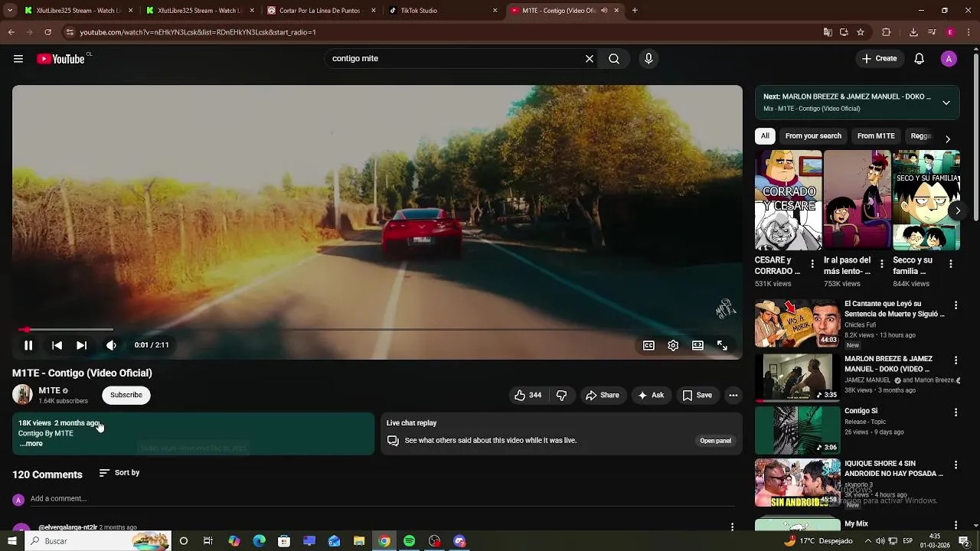Click the Add a comment field
This screenshot has width=980, height=551.
pyautogui.click(x=381, y=499)
